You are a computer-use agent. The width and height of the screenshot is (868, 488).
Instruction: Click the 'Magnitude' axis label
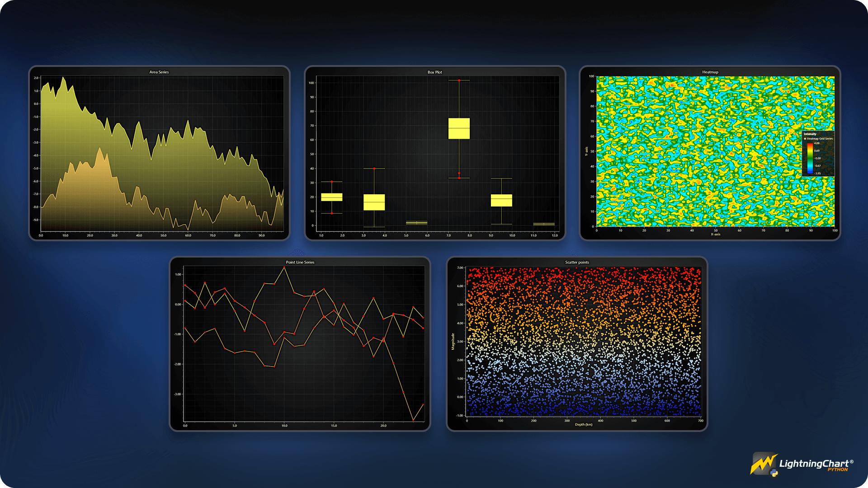pos(453,341)
